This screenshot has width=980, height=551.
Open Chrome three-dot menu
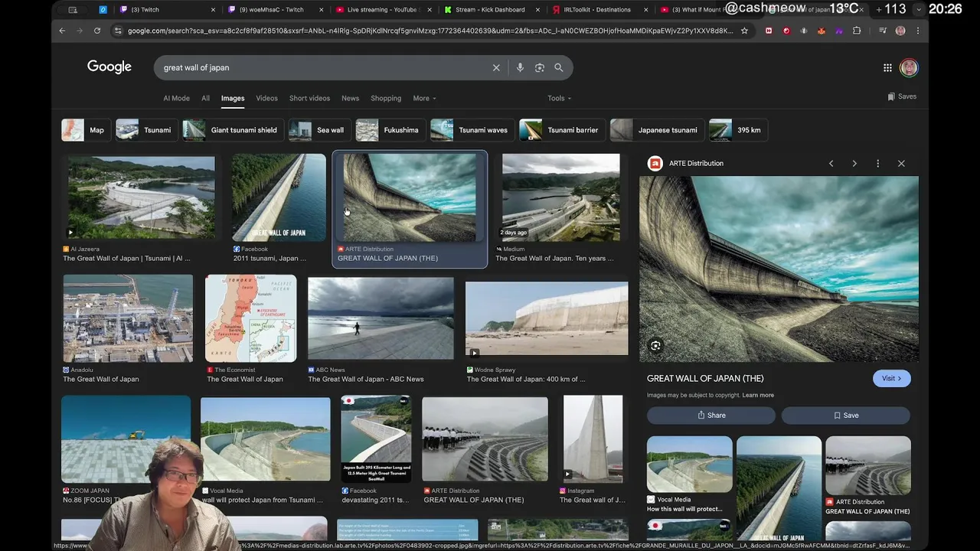(x=917, y=31)
